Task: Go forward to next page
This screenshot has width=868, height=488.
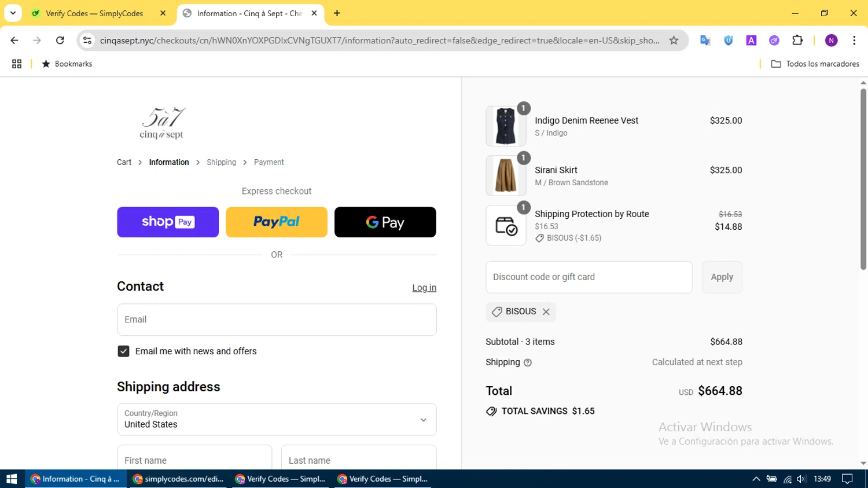Action: click(x=37, y=41)
